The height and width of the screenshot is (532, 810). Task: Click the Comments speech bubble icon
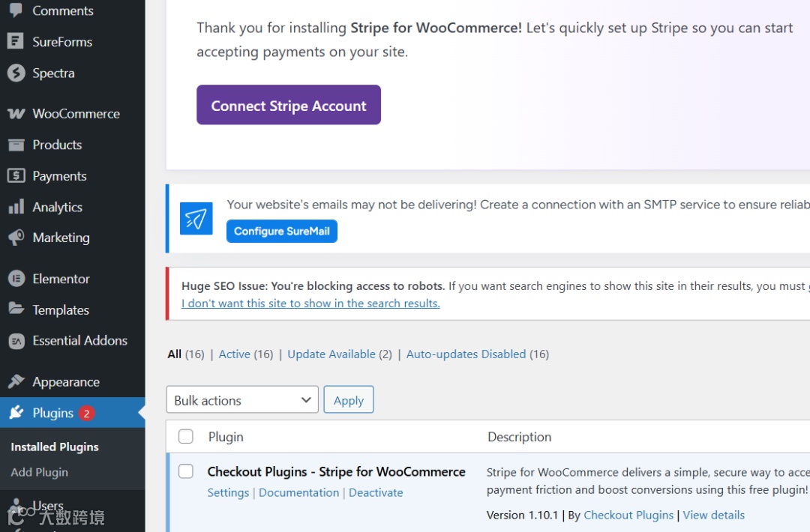coord(16,10)
